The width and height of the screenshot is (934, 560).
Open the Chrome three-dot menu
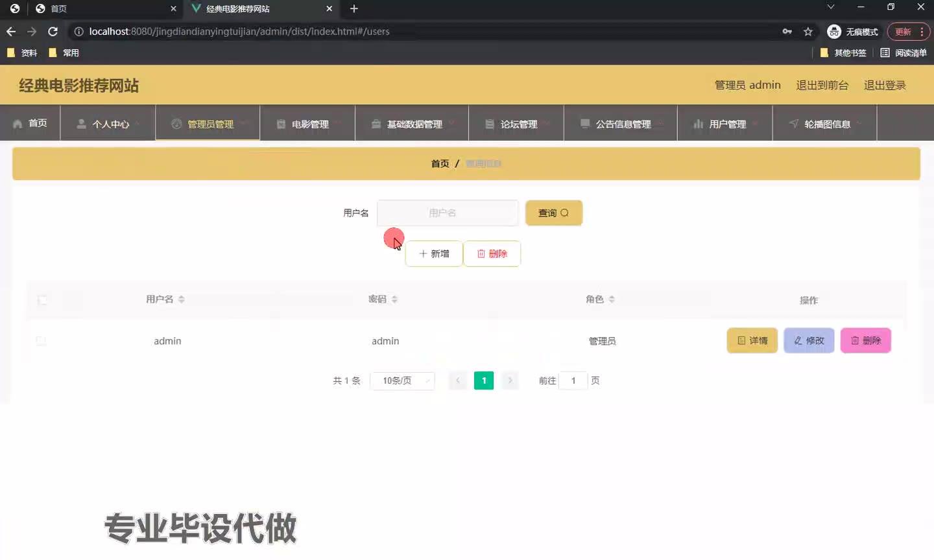coord(922,31)
